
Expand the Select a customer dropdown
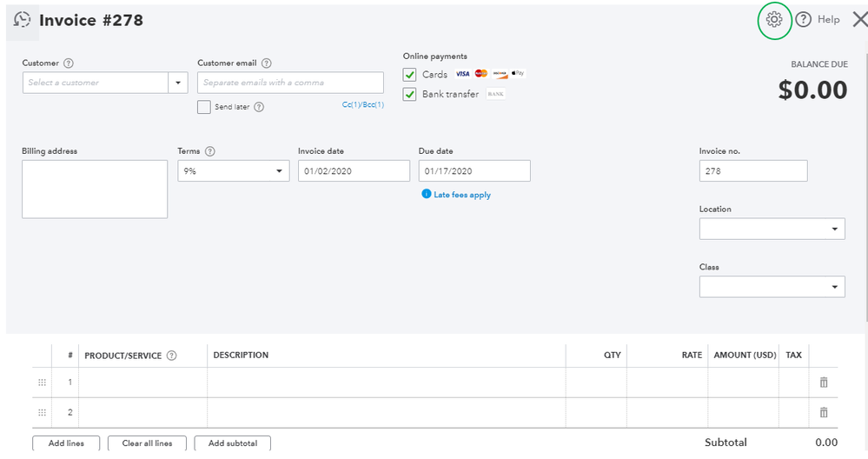(178, 83)
